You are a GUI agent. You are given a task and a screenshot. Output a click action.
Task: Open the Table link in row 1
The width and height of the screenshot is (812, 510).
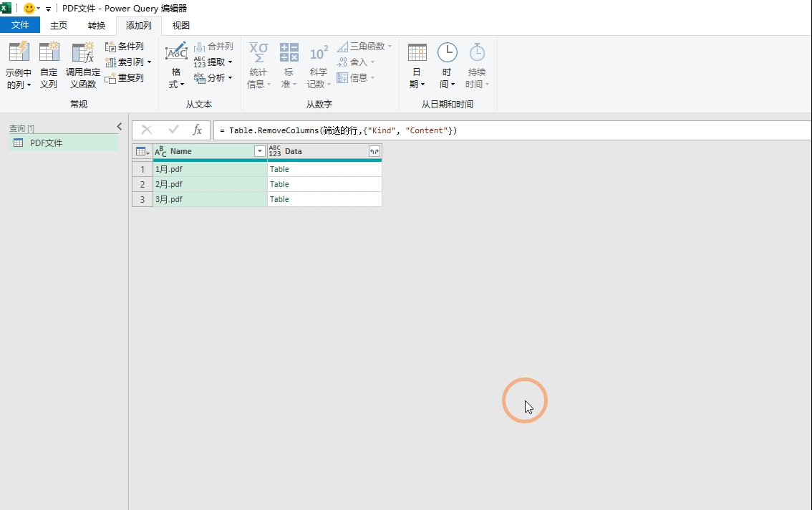coord(279,169)
